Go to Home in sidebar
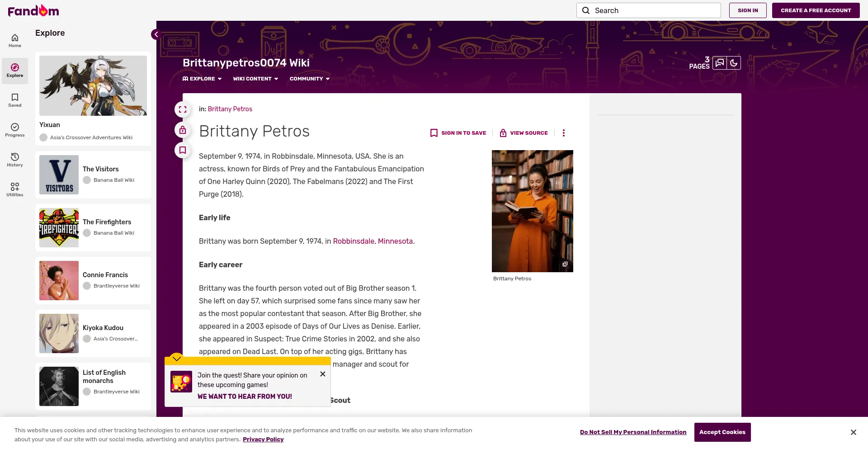 (15, 41)
